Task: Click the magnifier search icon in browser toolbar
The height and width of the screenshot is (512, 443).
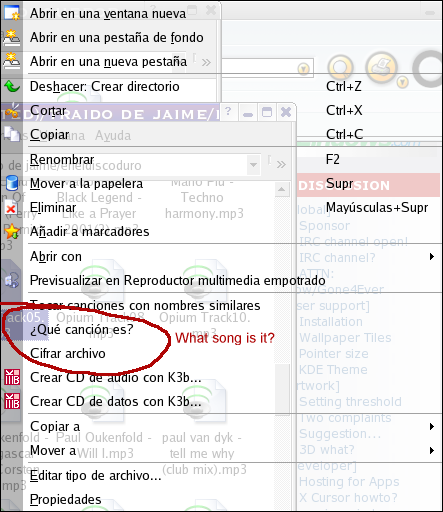Action: 340,68
